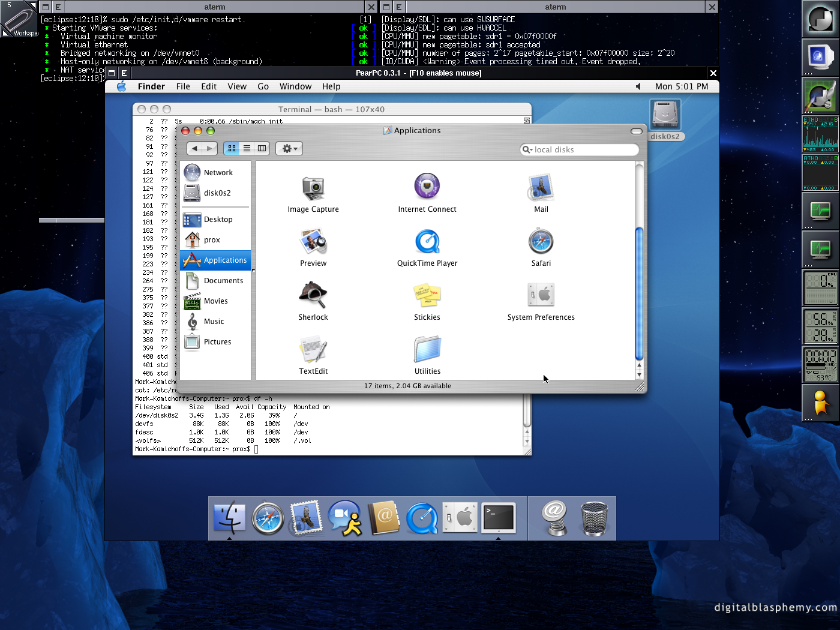The height and width of the screenshot is (630, 840).
Task: Click scroll down arrow in Applications window
Action: 639,374
